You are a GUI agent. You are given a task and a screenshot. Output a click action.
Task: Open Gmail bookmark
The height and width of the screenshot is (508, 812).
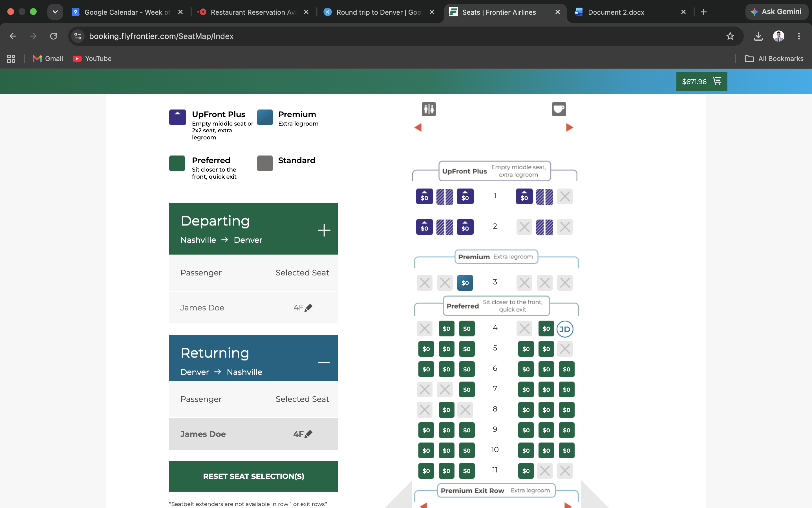(48, 58)
